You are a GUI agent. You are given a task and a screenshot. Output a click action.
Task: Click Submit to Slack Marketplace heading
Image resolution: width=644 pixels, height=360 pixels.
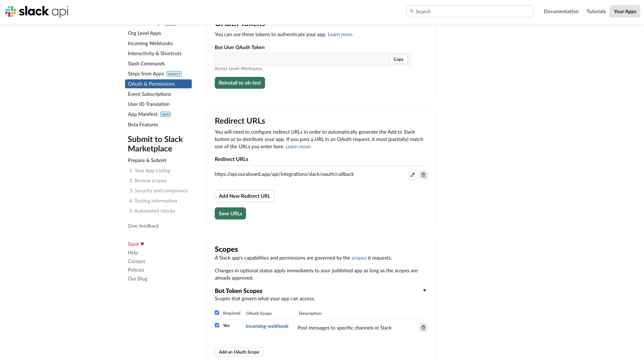[155, 144]
